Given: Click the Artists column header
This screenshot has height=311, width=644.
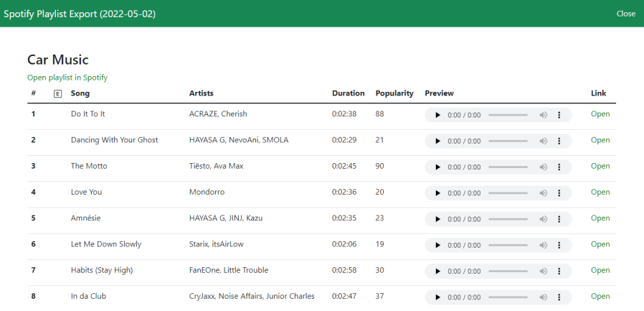Looking at the screenshot, I should [202, 93].
